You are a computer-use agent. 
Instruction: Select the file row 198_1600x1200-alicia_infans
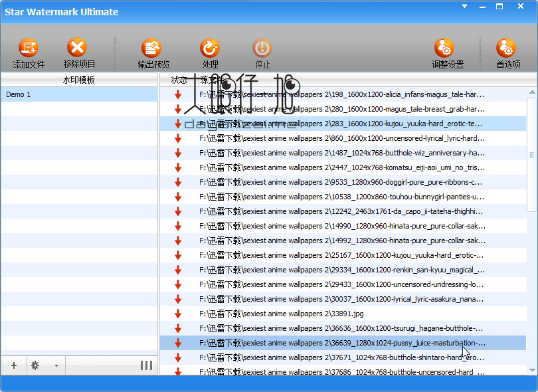(x=343, y=94)
